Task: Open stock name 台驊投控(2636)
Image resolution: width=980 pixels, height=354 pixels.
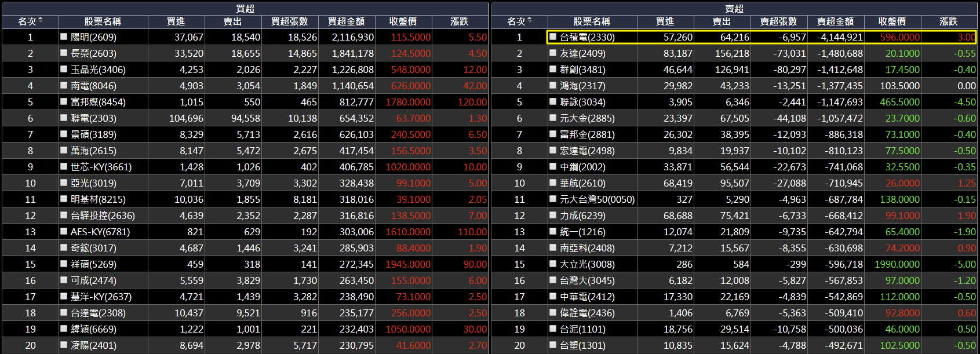Action: [103, 216]
